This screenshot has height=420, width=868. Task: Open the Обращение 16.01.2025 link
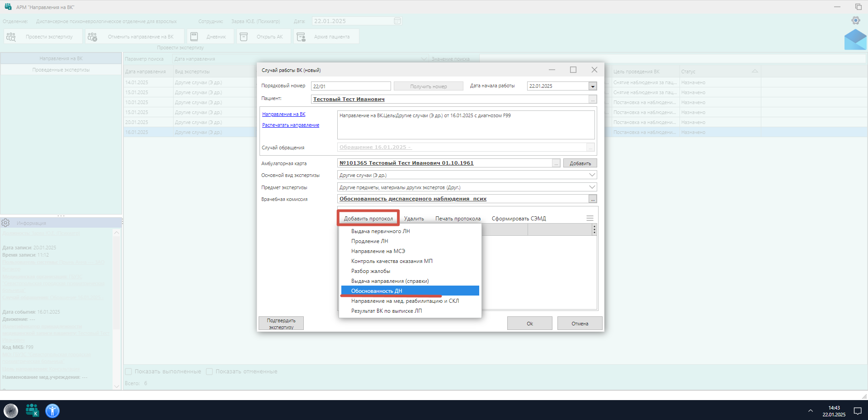(376, 147)
